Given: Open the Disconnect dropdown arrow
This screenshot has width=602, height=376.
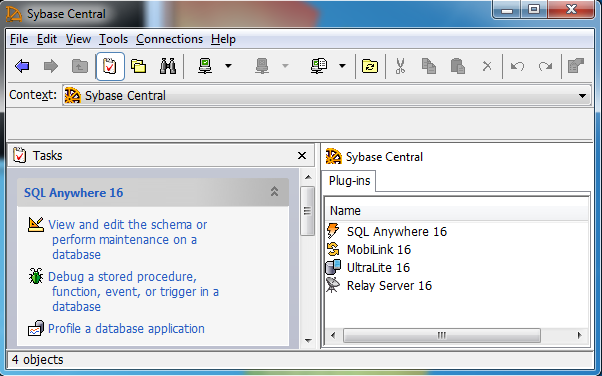Looking at the screenshot, I should (285, 66).
